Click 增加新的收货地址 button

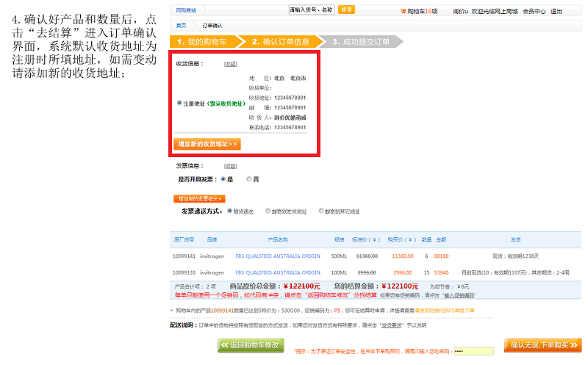207,144
